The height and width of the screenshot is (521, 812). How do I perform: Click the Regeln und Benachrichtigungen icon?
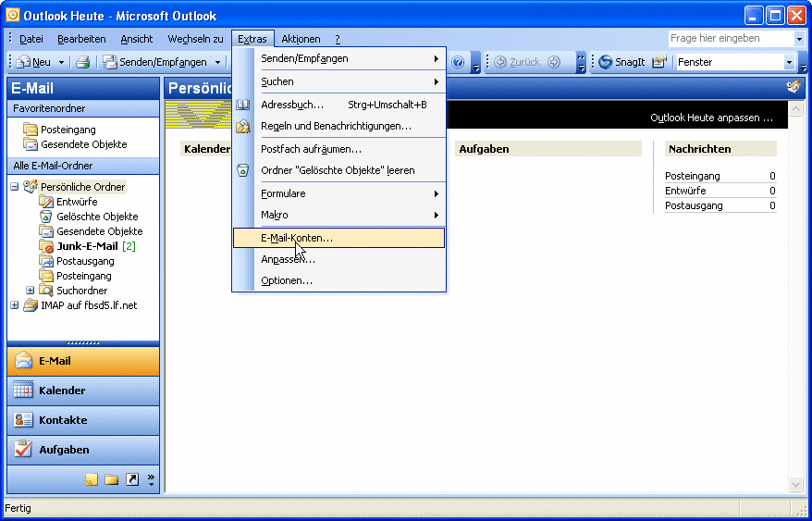243,126
